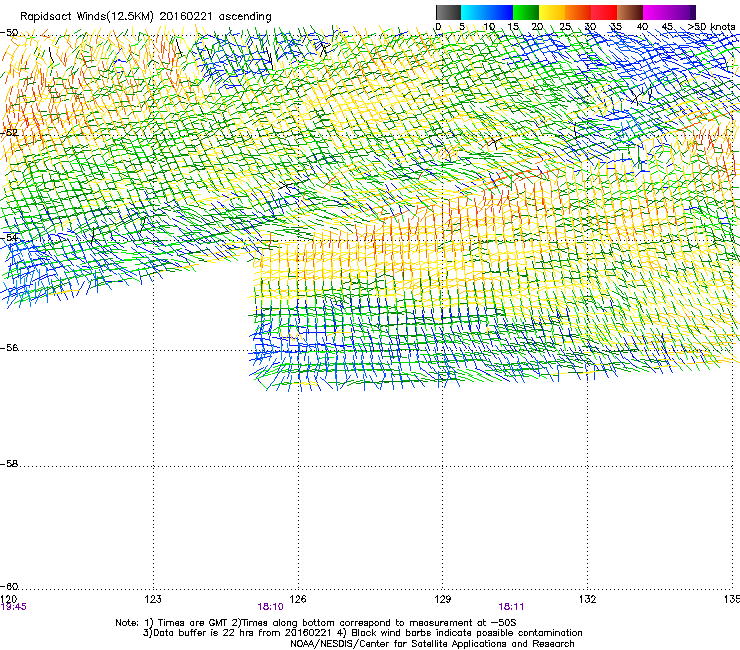The height and width of the screenshot is (650, 740).
Task: Click the yellow 20-25 knots legend segment
Action: click(x=552, y=12)
